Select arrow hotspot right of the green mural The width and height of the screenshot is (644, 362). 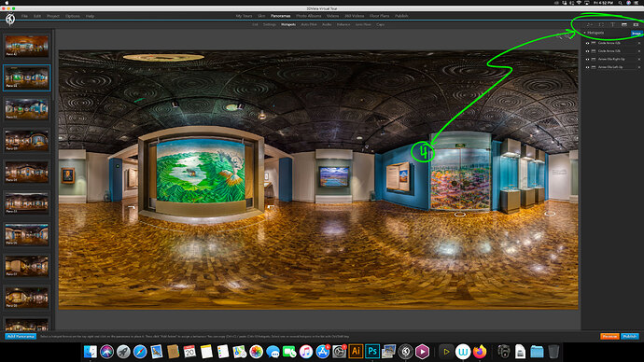pos(271,206)
